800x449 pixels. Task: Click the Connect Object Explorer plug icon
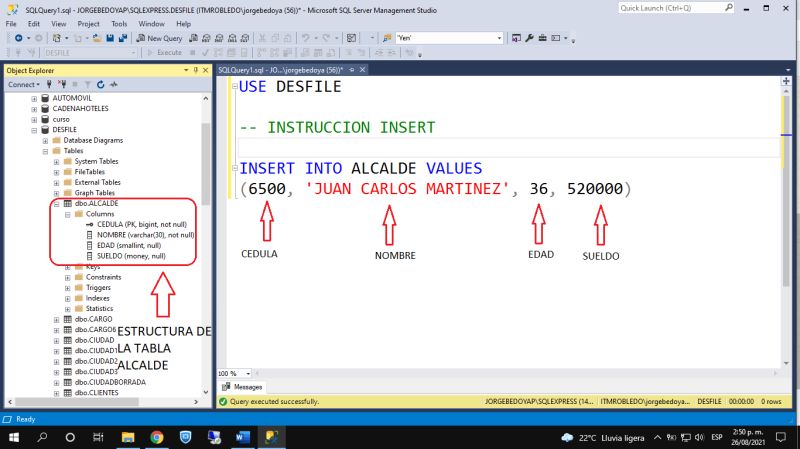point(49,85)
